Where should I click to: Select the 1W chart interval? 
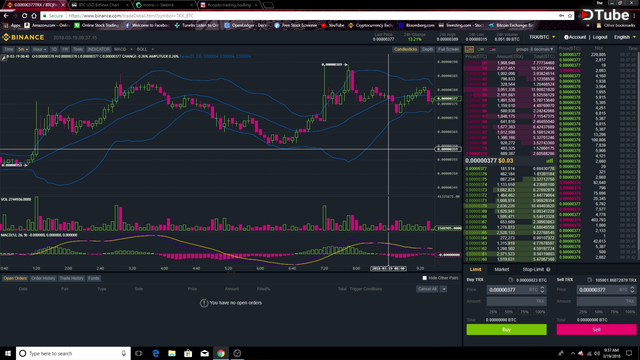pos(65,49)
